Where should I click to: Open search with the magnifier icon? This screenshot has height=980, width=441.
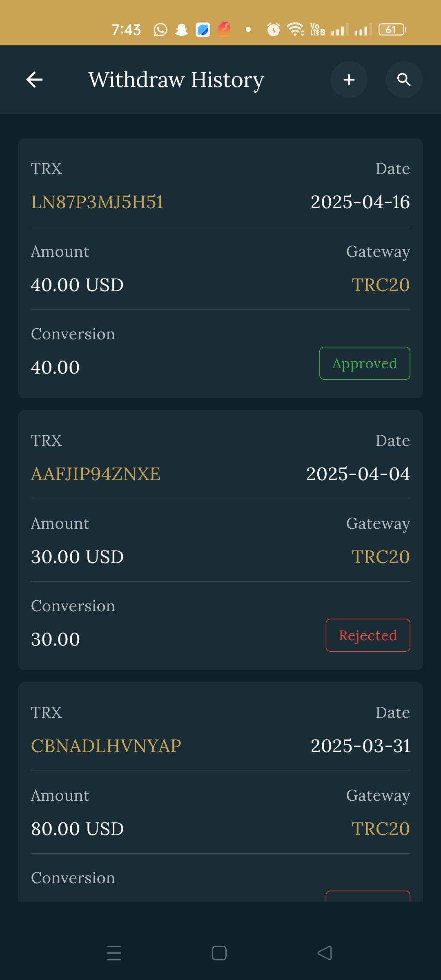click(x=404, y=80)
